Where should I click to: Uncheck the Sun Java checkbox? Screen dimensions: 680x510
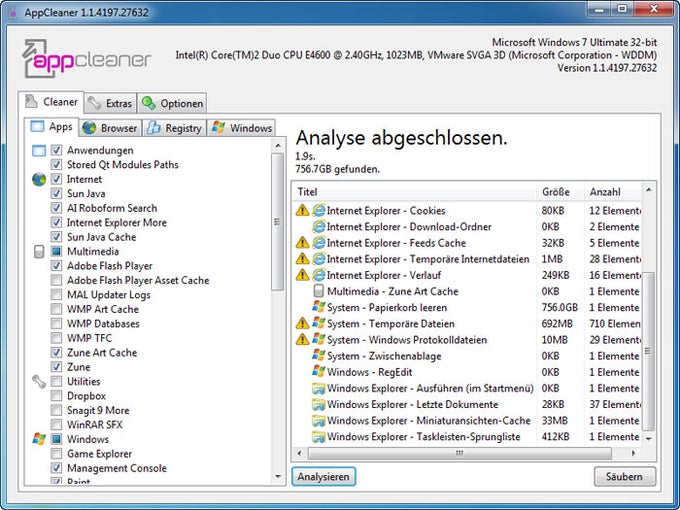pyautogui.click(x=56, y=193)
